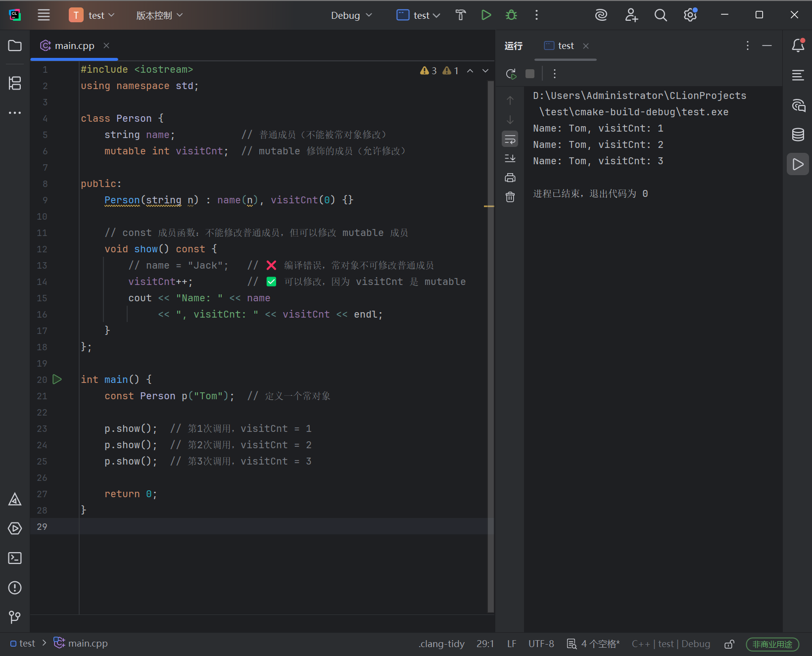Toggle the Run tool window button
Screen dimensions: 812x656
[798, 164]
